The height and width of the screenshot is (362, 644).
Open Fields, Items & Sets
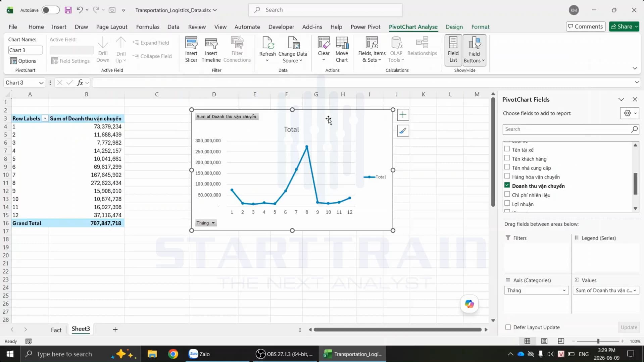[x=372, y=50]
